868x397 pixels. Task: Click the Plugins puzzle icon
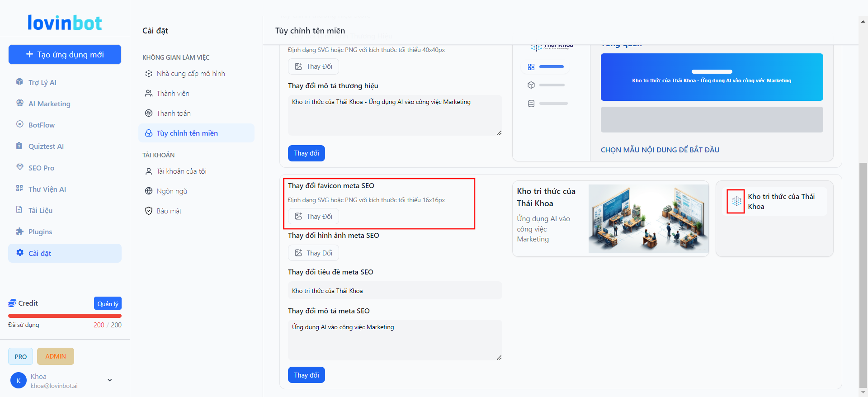pyautogui.click(x=19, y=232)
